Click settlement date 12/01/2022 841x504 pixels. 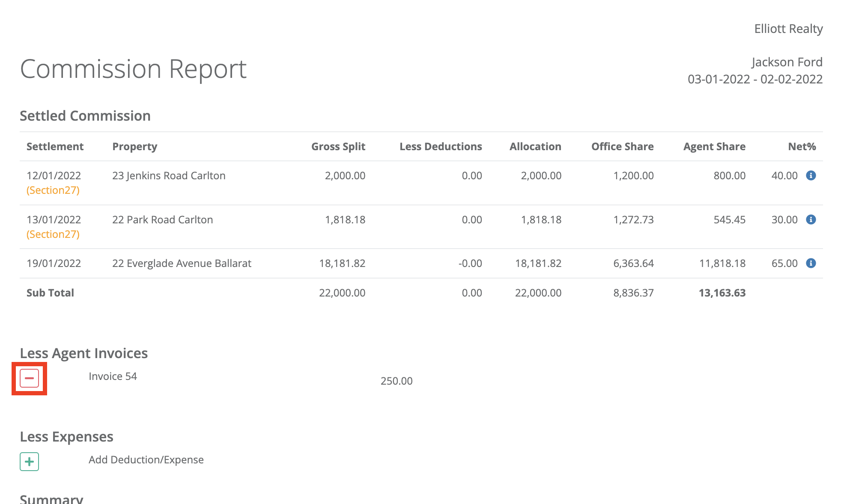click(54, 175)
